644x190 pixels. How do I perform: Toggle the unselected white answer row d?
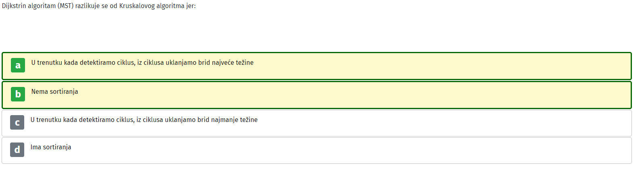coord(317,151)
